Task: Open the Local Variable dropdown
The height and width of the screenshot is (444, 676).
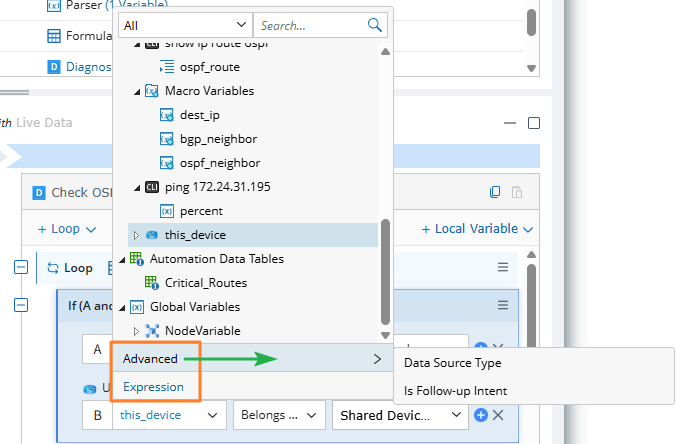Action: [478, 229]
